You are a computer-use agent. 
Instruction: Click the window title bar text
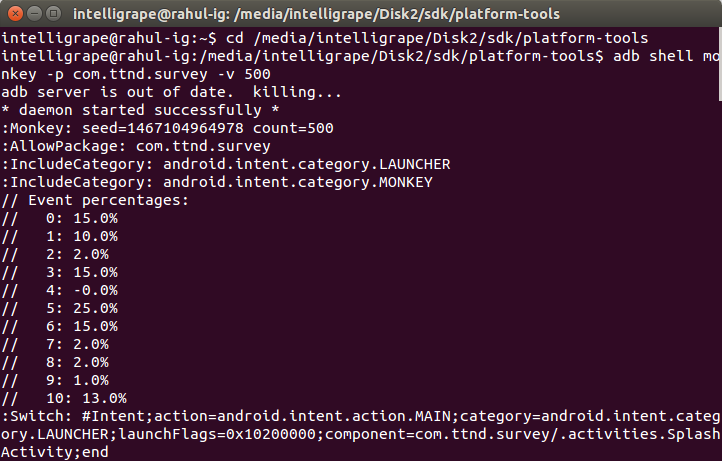click(x=316, y=14)
